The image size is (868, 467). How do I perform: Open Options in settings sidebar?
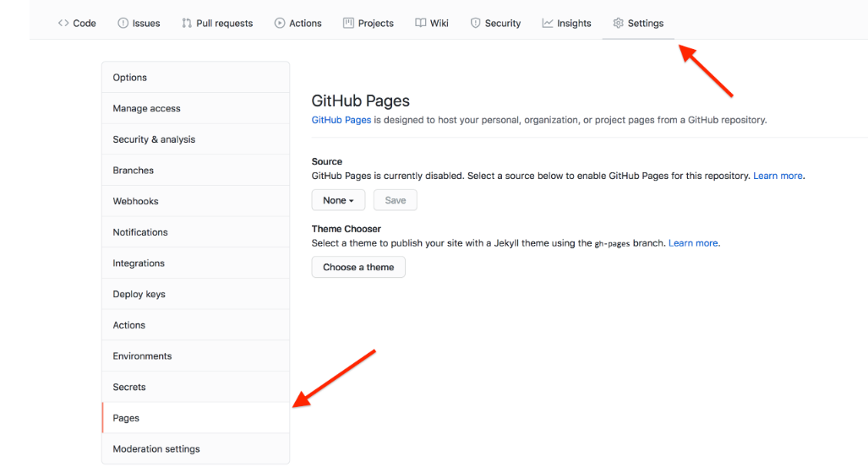tap(195, 78)
